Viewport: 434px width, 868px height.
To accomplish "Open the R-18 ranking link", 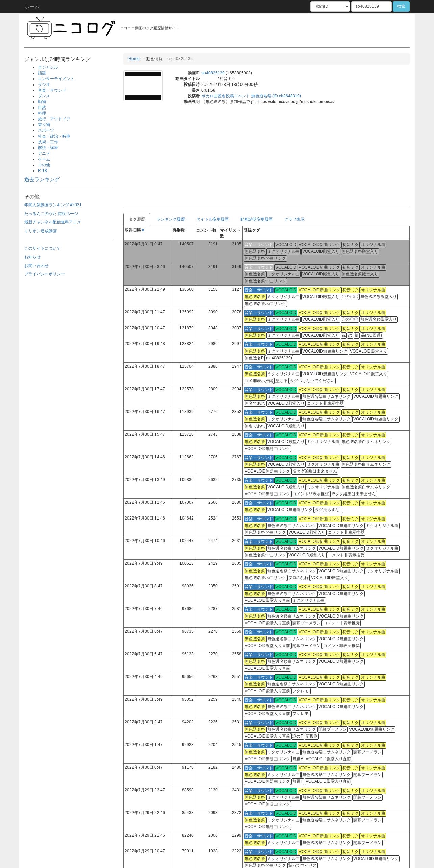I will tap(42, 171).
